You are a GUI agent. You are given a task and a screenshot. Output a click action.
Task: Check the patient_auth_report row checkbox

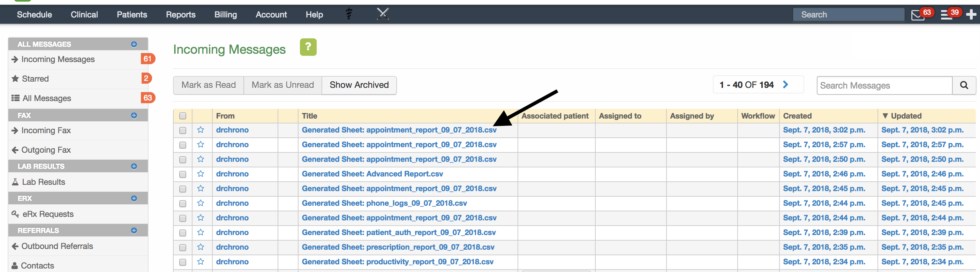point(183,233)
